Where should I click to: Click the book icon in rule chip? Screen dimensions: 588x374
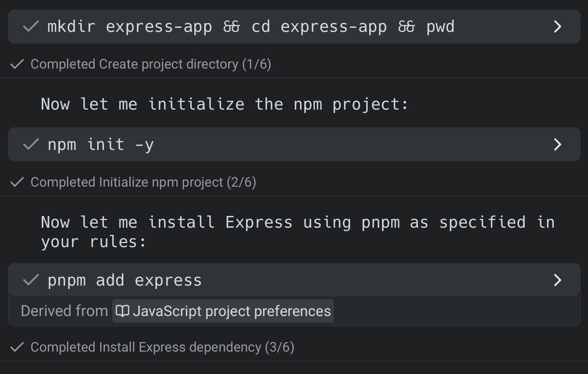pyautogui.click(x=122, y=311)
